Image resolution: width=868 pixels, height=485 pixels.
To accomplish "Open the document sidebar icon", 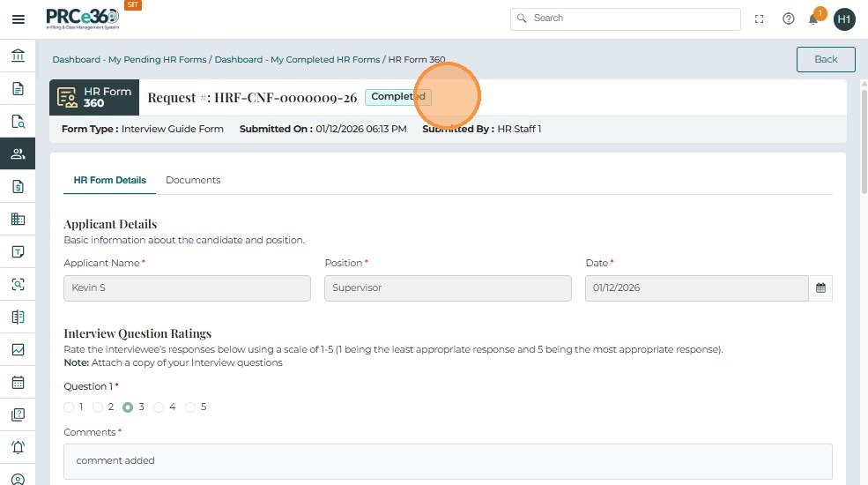I will click(x=18, y=88).
